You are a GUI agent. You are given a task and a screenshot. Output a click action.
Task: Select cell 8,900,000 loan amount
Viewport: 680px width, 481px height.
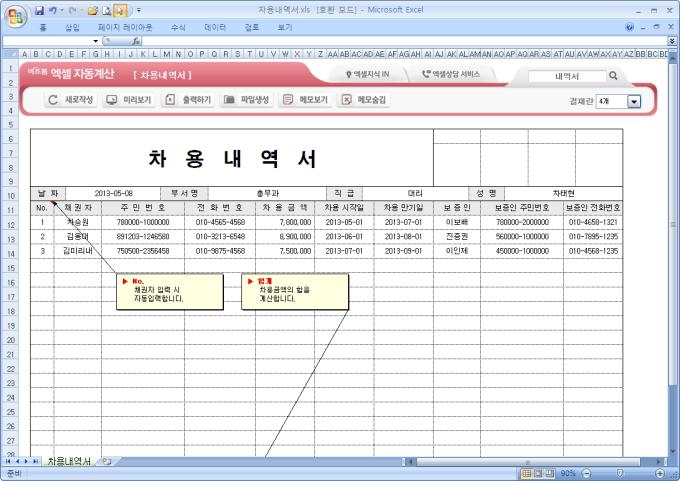(x=285, y=237)
